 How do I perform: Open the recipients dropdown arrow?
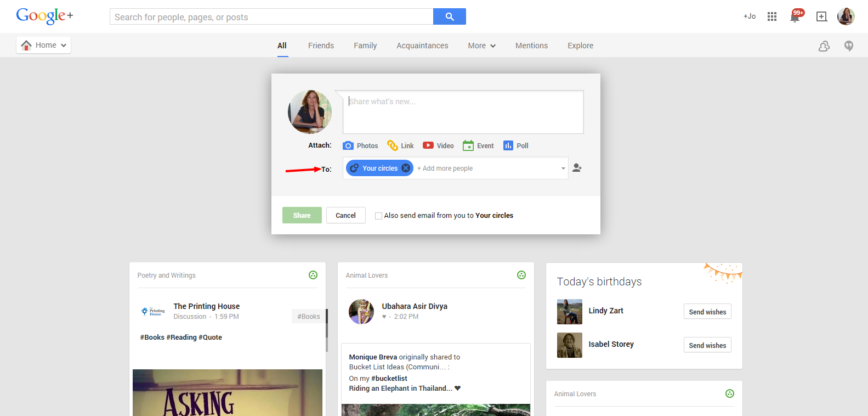[x=563, y=168]
